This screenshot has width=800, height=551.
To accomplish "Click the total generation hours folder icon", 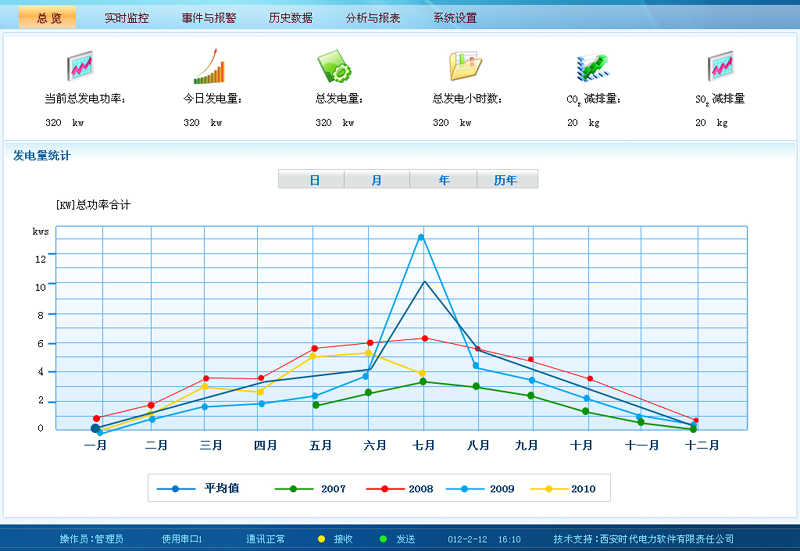I will (465, 66).
